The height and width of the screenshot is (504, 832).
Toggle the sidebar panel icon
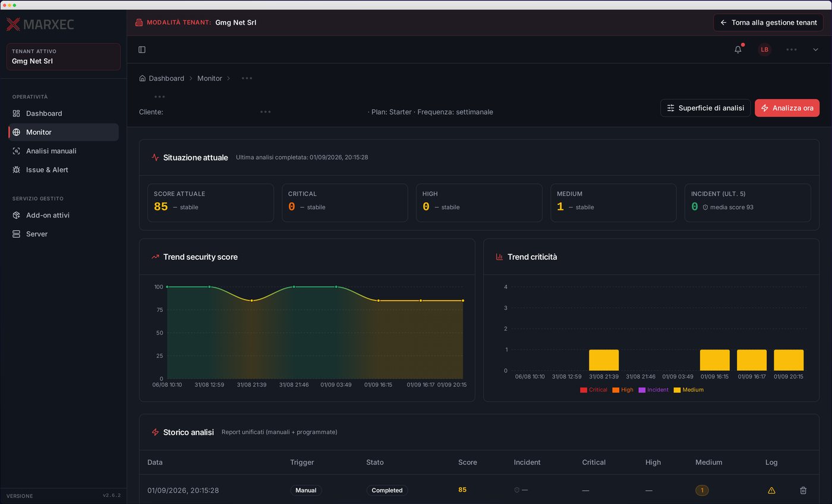[x=142, y=50]
